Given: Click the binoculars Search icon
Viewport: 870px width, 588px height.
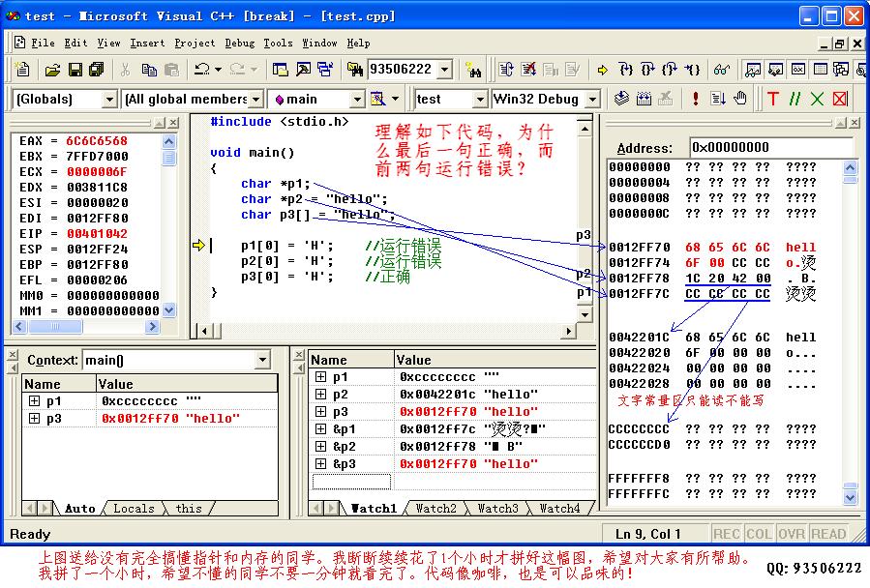Looking at the screenshot, I should tap(473, 70).
